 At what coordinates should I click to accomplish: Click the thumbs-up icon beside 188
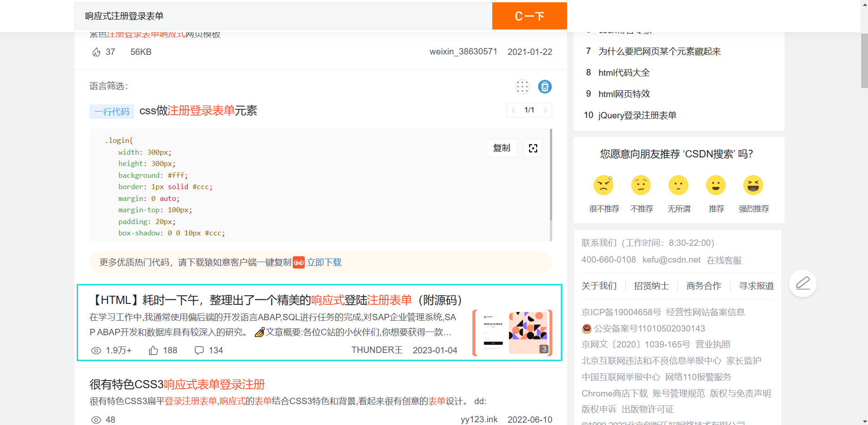[x=153, y=351]
